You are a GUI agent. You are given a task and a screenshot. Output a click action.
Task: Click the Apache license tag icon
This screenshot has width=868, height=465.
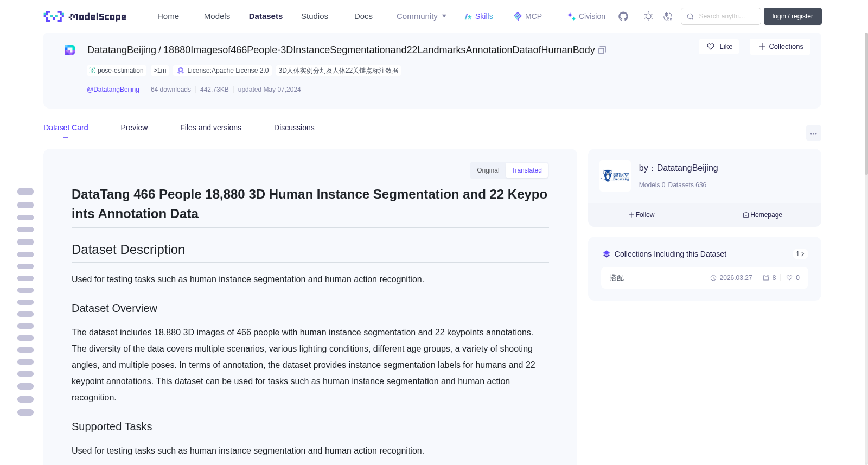click(x=181, y=71)
